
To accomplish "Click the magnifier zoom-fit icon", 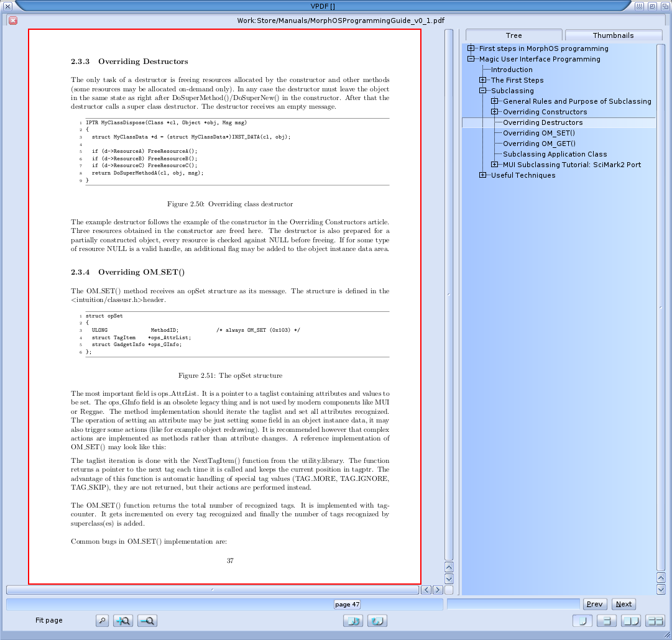I will [x=102, y=620].
